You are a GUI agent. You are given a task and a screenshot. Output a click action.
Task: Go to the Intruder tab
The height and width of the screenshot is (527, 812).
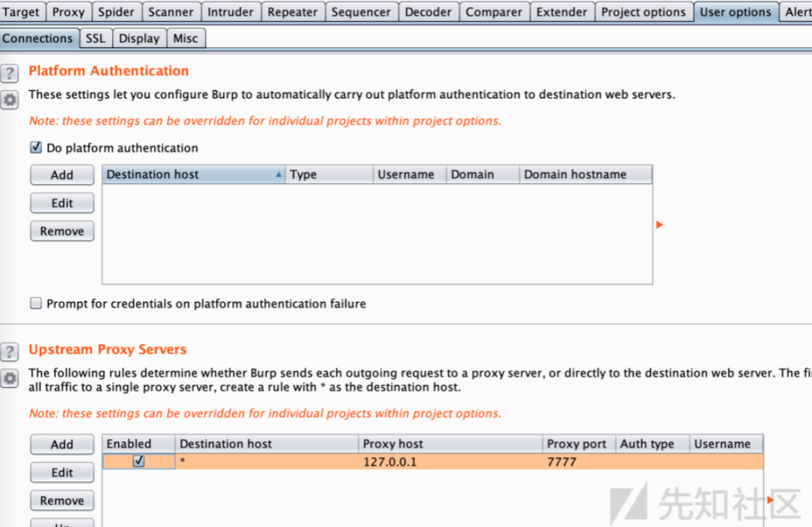point(231,11)
